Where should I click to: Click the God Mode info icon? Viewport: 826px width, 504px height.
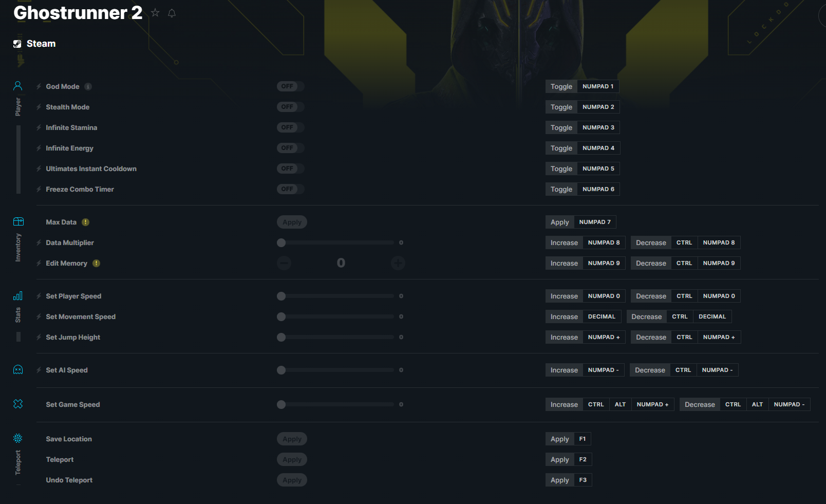[88, 87]
